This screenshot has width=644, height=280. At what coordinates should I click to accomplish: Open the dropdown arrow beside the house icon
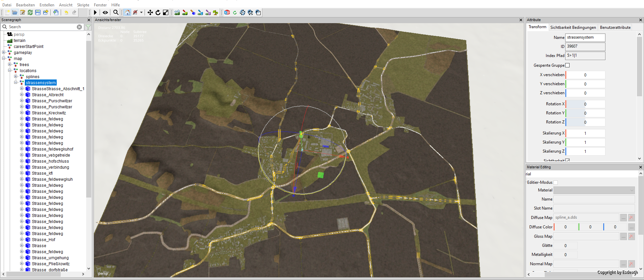click(x=141, y=12)
